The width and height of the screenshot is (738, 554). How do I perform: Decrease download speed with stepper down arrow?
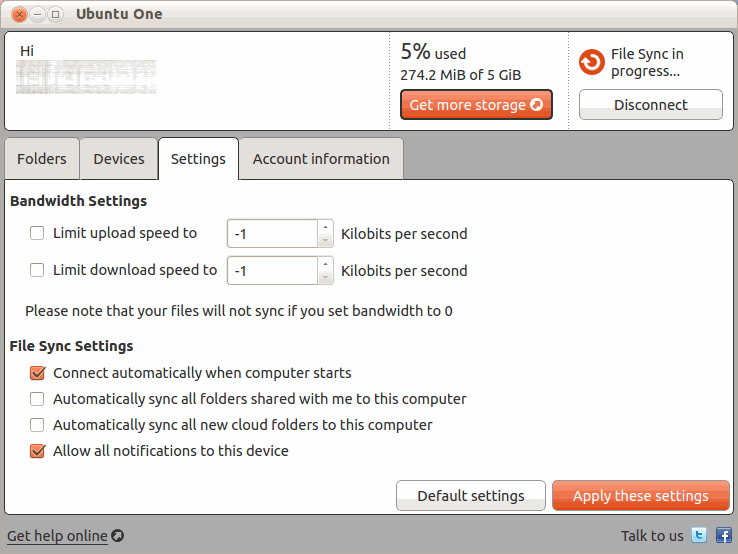click(325, 277)
